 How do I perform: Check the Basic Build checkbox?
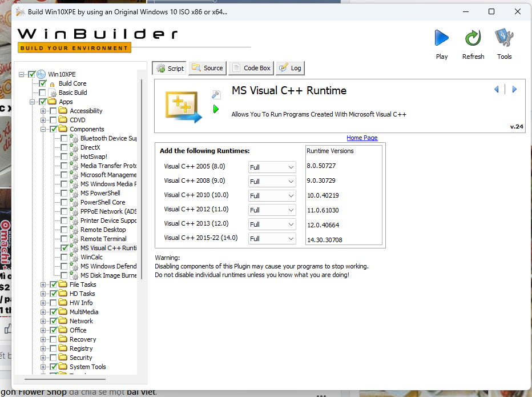[42, 93]
